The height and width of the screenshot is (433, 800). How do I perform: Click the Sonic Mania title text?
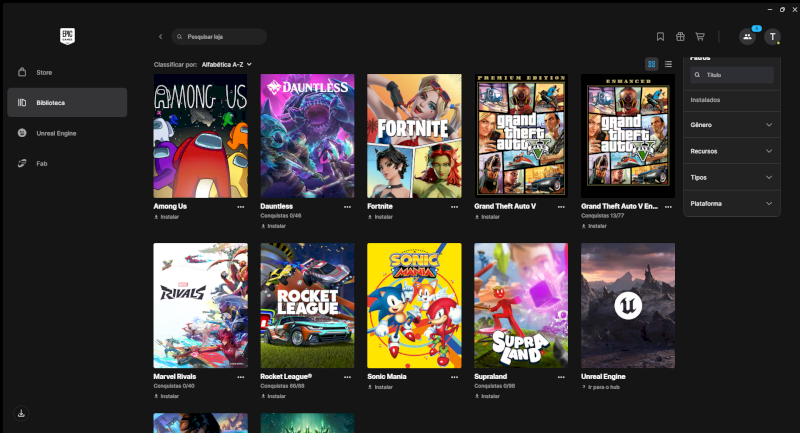387,376
